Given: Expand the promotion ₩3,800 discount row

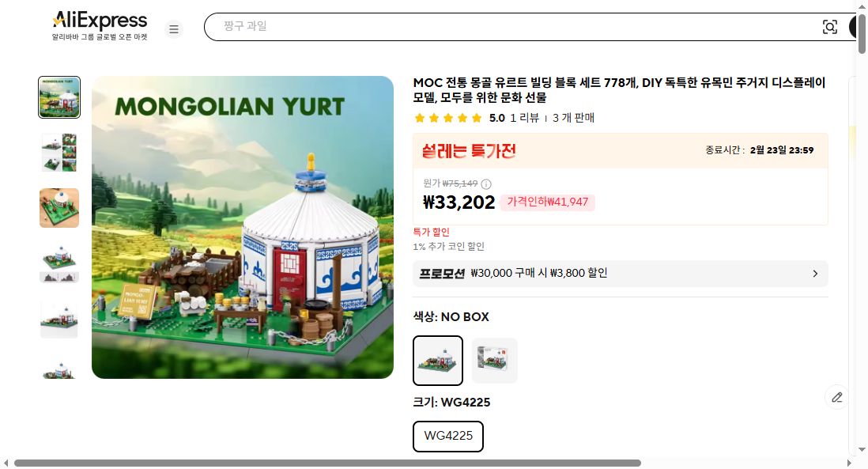Looking at the screenshot, I should [621, 274].
